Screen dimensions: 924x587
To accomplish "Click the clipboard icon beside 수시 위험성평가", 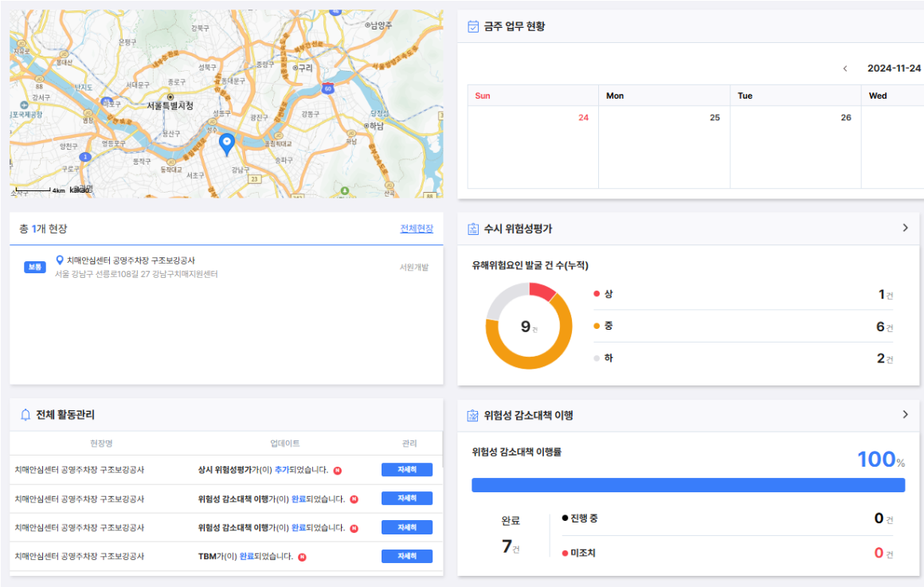I will click(473, 229).
